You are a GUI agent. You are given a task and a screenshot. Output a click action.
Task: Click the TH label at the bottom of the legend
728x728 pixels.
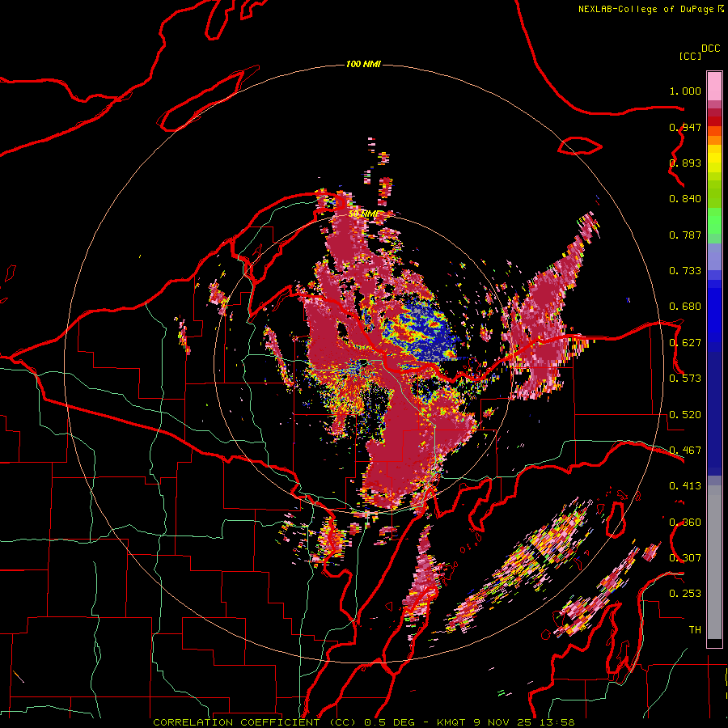[x=695, y=629]
